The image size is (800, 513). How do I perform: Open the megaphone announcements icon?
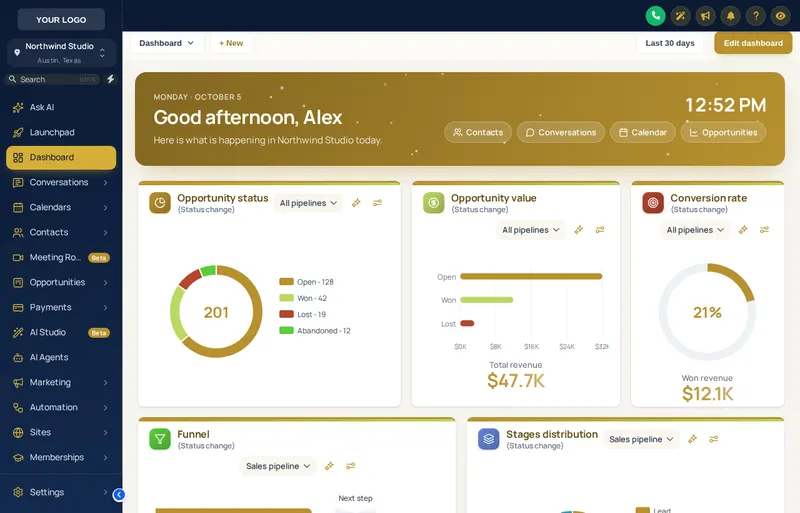point(706,16)
